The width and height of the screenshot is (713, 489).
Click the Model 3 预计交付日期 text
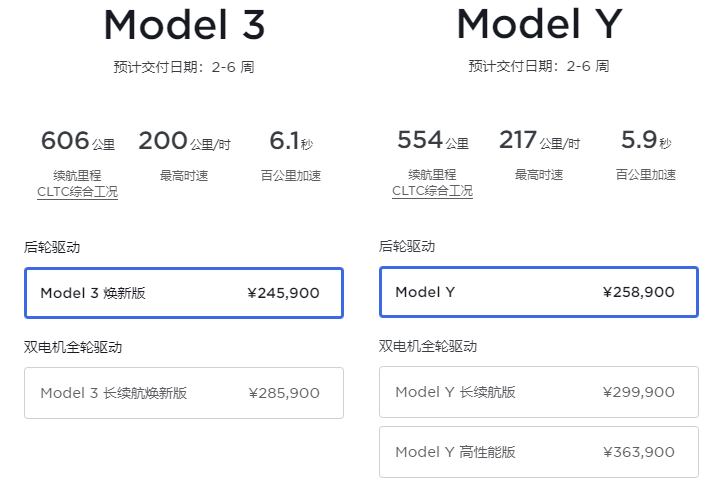(x=184, y=67)
